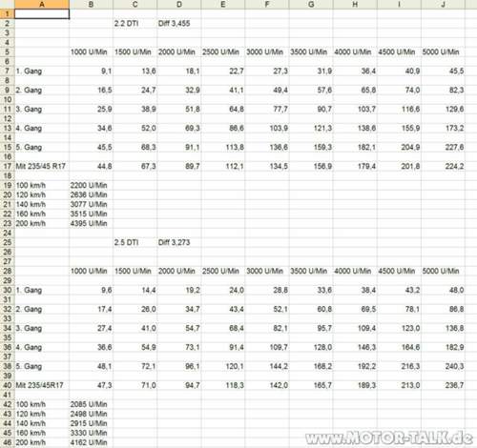
Task: Click the '2.2 DTI' cell
Action: (135, 24)
